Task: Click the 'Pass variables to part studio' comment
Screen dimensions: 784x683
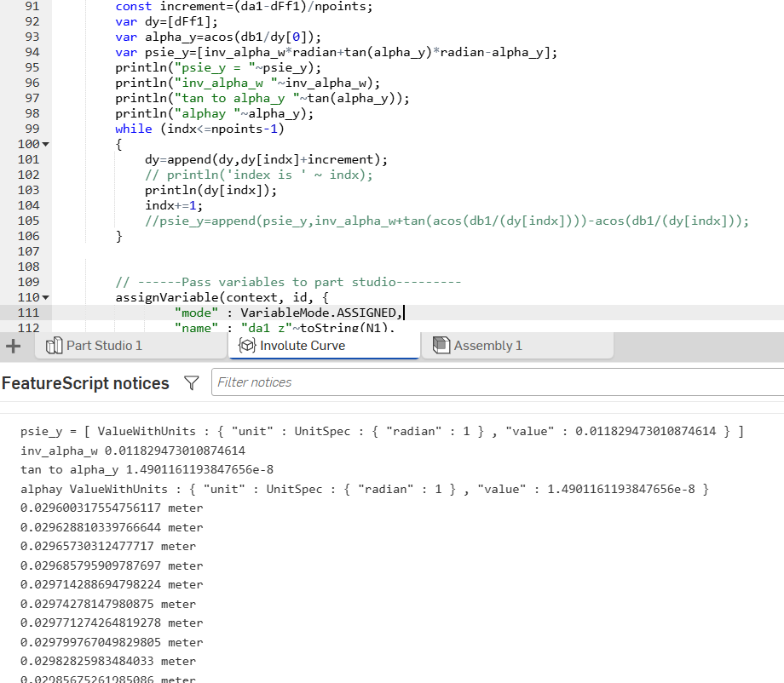Action: point(289,282)
